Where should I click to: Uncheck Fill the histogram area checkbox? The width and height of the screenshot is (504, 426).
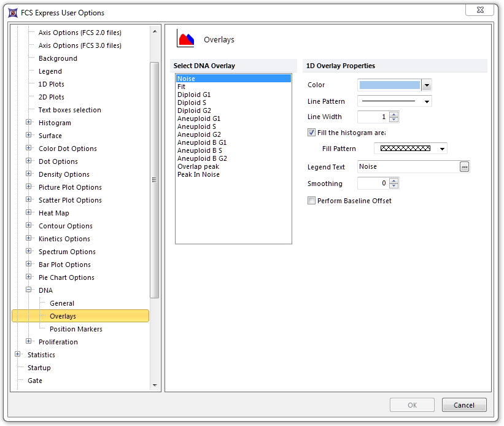coord(312,133)
